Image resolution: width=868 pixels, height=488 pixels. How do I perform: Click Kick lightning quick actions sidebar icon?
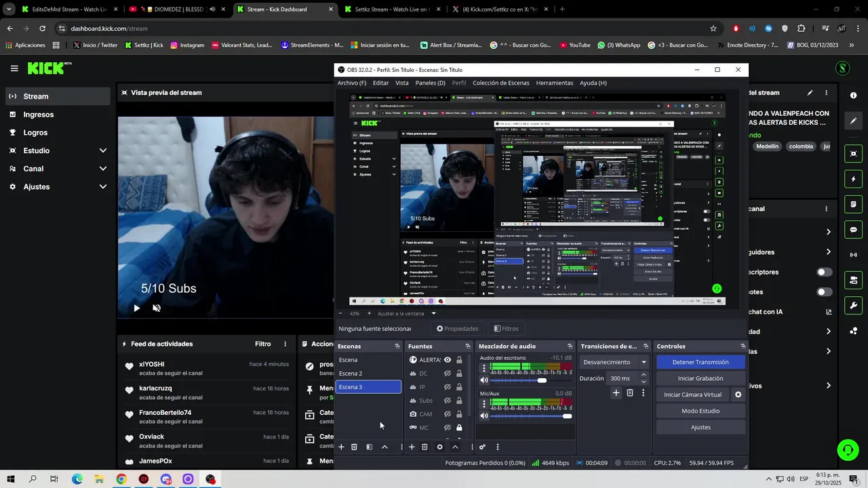click(853, 179)
